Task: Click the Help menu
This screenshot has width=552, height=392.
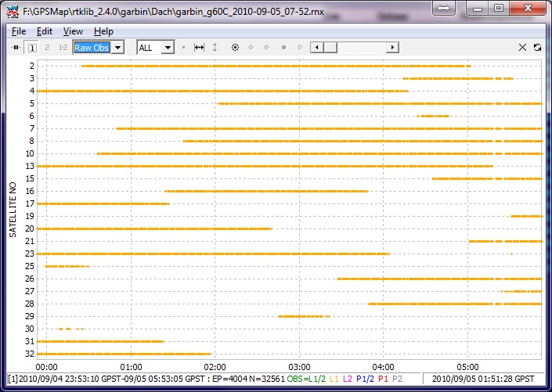Action: click(103, 31)
